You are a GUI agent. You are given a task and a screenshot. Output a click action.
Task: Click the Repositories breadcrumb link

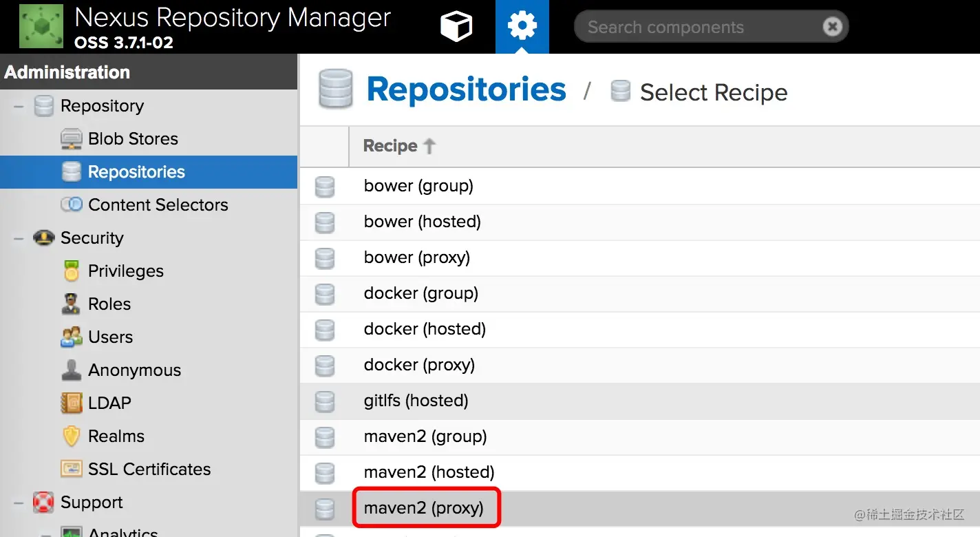tap(466, 90)
